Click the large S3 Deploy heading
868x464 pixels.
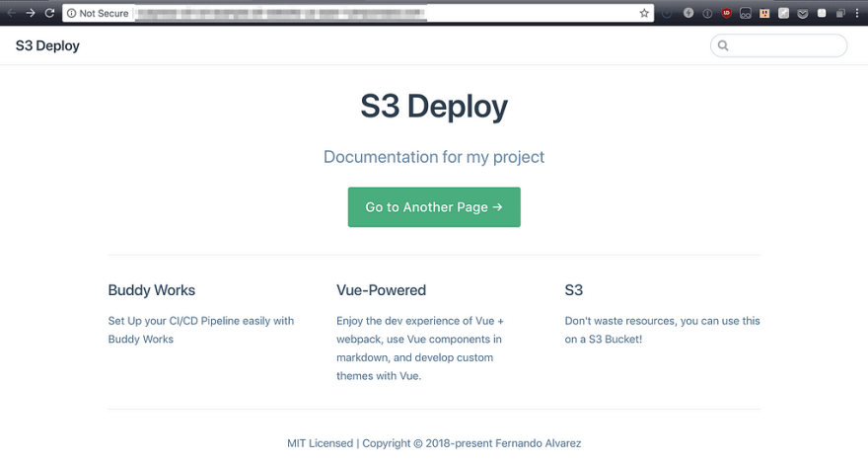point(434,107)
